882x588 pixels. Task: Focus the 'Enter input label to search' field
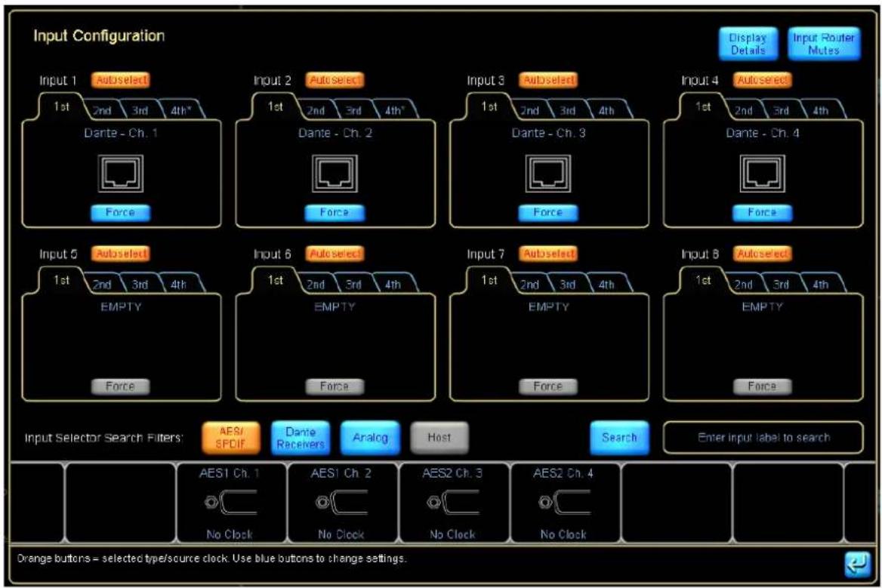[763, 437]
